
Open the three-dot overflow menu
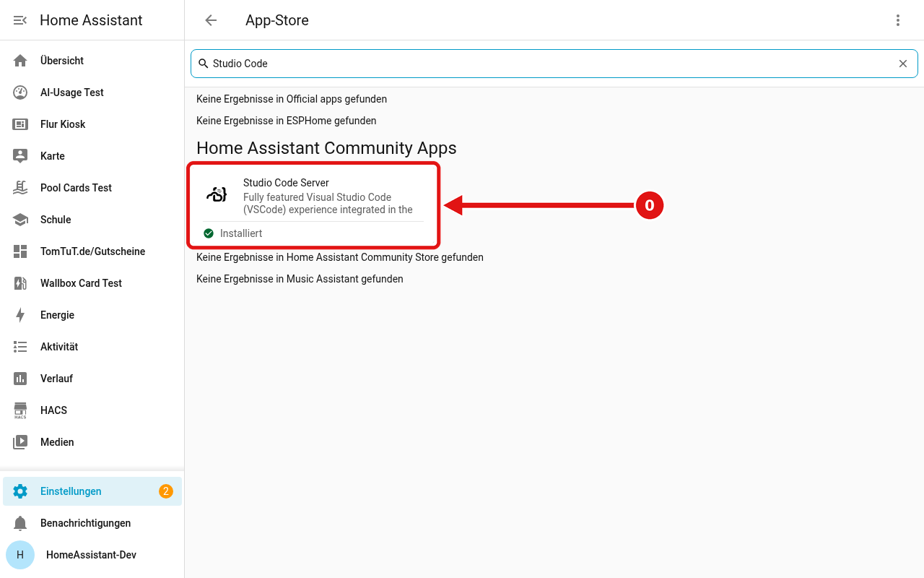(x=898, y=20)
